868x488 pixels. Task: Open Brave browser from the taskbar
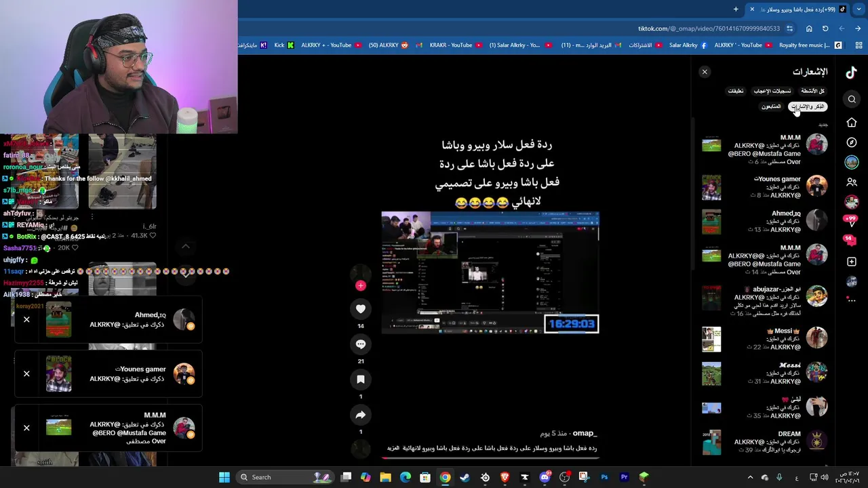pos(505,477)
